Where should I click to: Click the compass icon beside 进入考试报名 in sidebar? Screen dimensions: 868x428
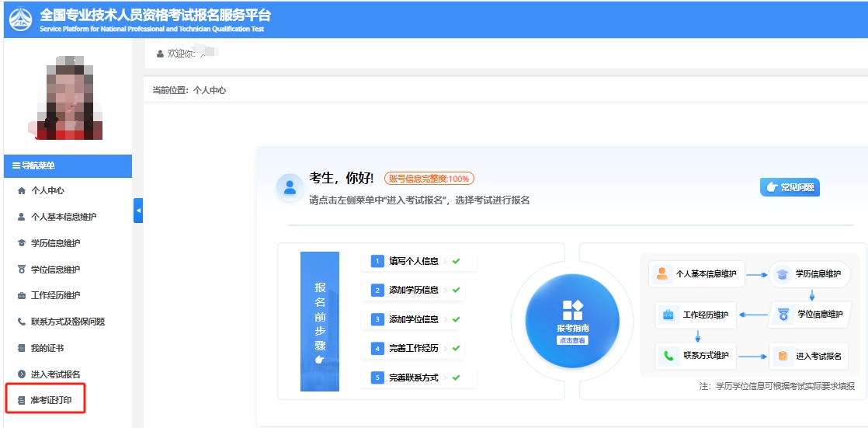[x=21, y=374]
